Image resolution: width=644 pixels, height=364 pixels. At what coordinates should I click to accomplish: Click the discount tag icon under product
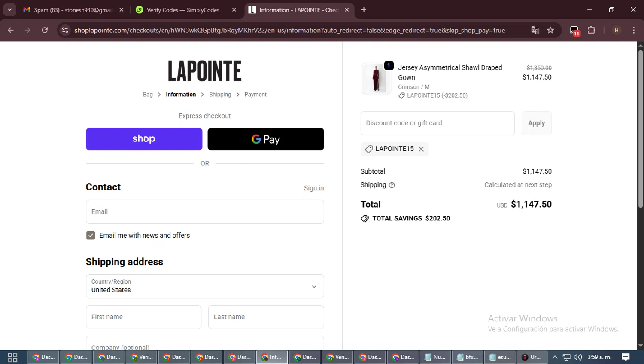tap(401, 95)
